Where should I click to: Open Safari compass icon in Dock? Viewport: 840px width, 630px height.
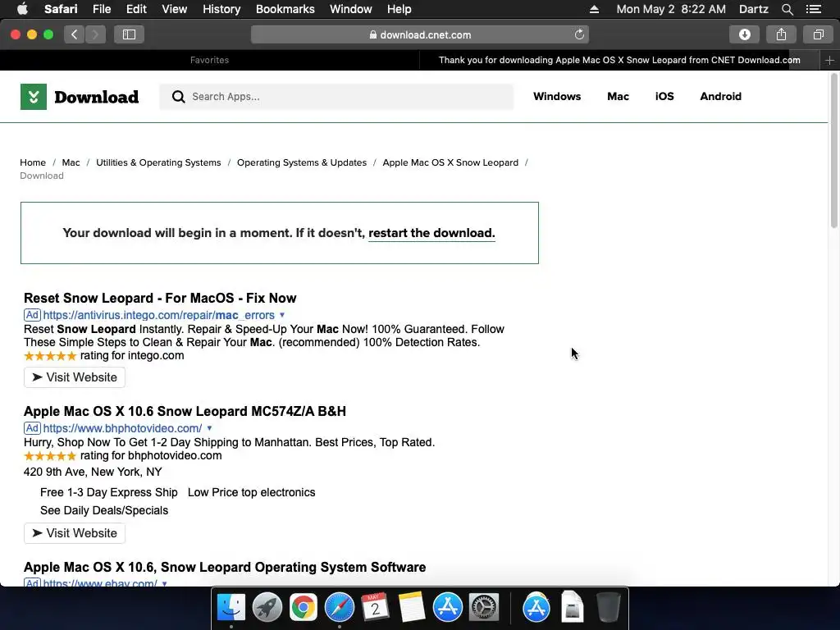click(x=339, y=608)
